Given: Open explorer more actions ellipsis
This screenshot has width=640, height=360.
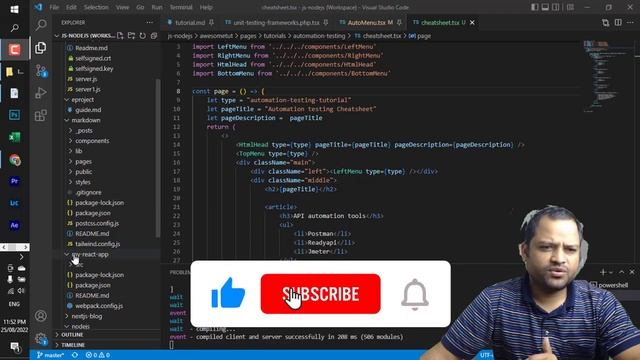Looking at the screenshot, I should (150, 22).
